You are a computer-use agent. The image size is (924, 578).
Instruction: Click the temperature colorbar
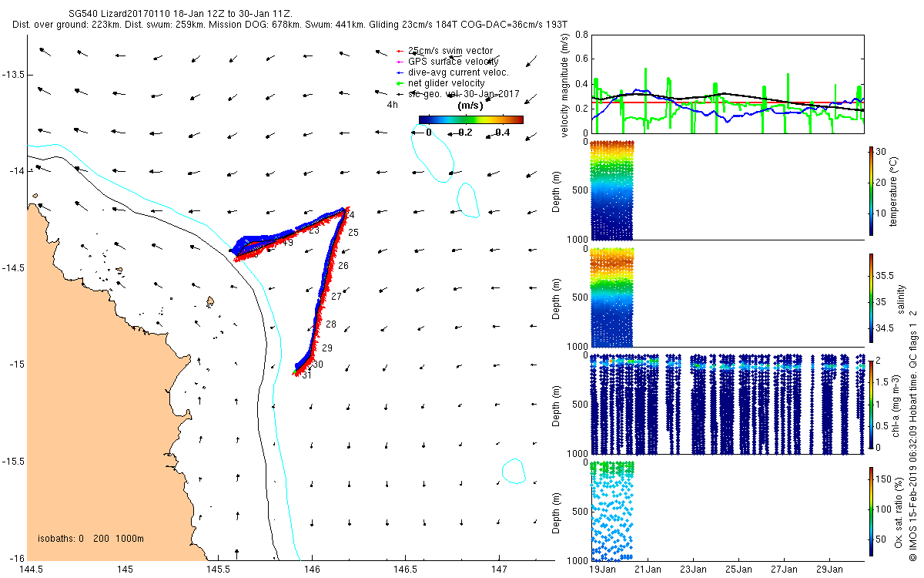click(871, 190)
